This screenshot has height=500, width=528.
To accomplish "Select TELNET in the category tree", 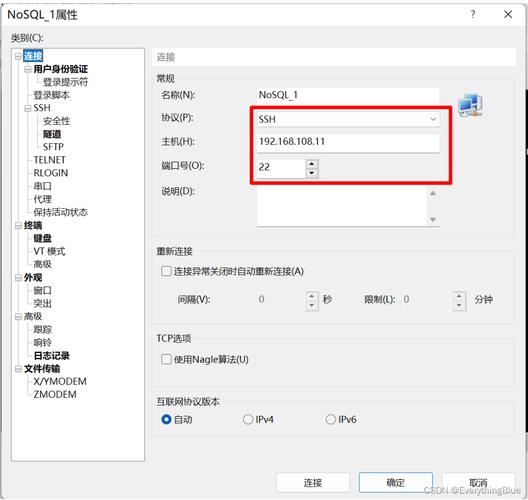I will click(x=50, y=160).
